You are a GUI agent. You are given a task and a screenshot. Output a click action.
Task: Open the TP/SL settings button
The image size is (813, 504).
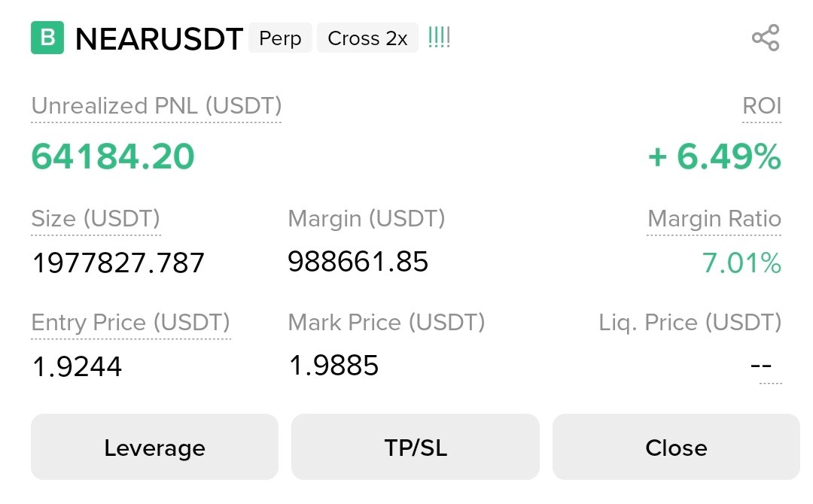coord(416,447)
